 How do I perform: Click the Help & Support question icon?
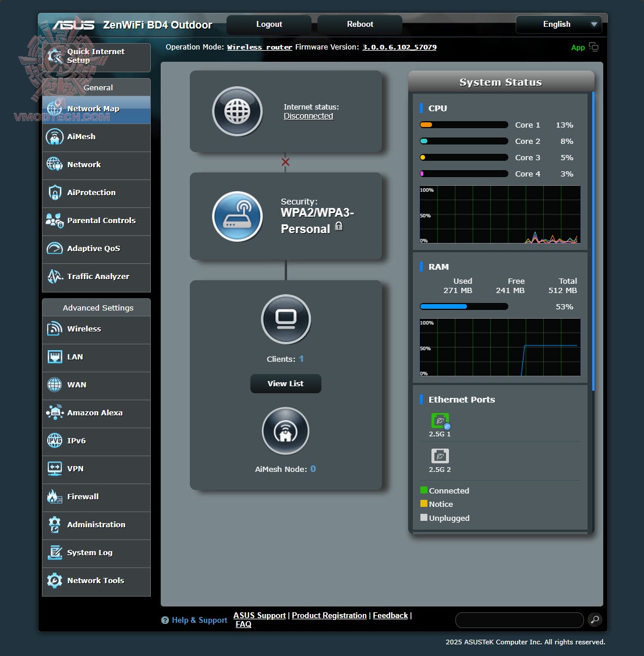(165, 620)
